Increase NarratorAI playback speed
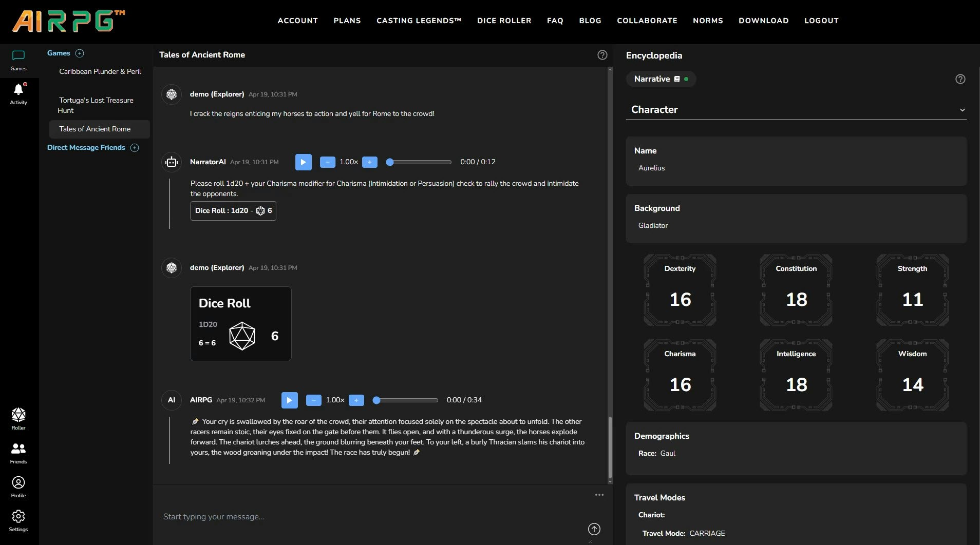The width and height of the screenshot is (980, 545). (370, 162)
